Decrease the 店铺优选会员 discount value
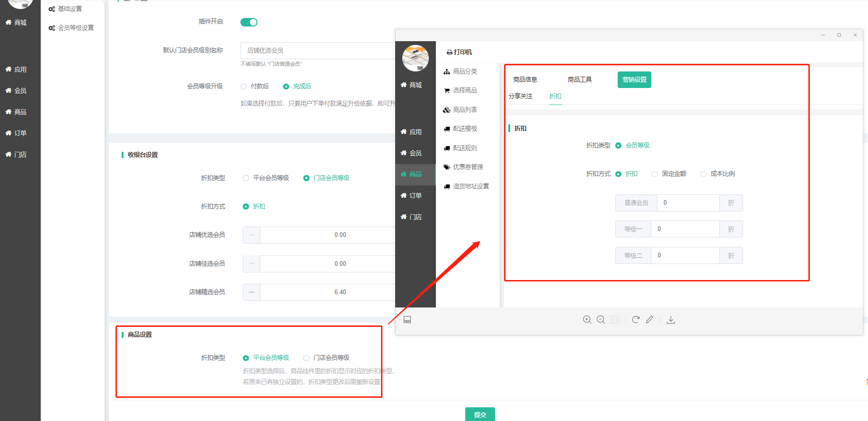 click(251, 235)
